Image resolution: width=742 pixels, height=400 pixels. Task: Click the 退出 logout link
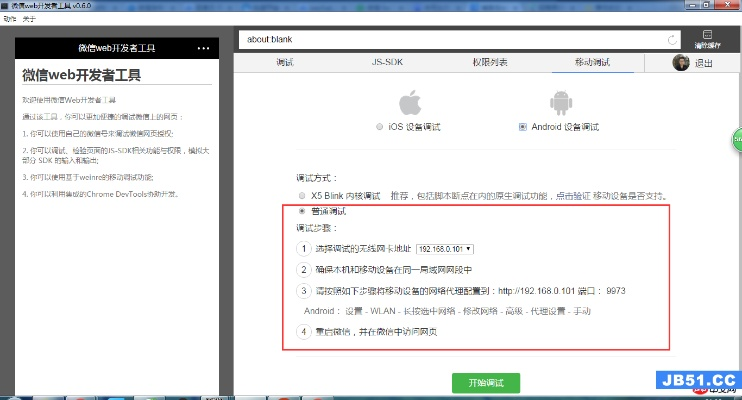(704, 64)
